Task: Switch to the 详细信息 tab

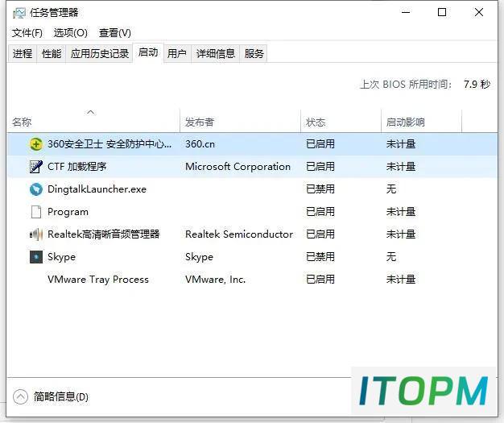Action: click(x=216, y=53)
